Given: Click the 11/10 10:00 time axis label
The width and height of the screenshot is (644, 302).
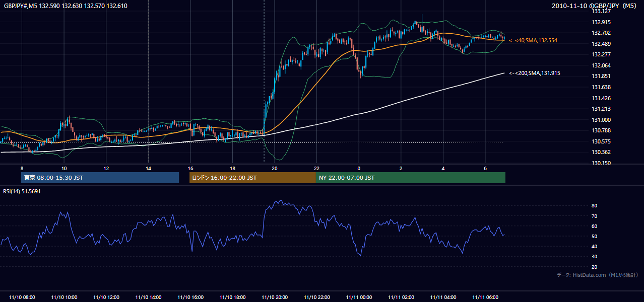Looking at the screenshot, I should pos(64,297).
